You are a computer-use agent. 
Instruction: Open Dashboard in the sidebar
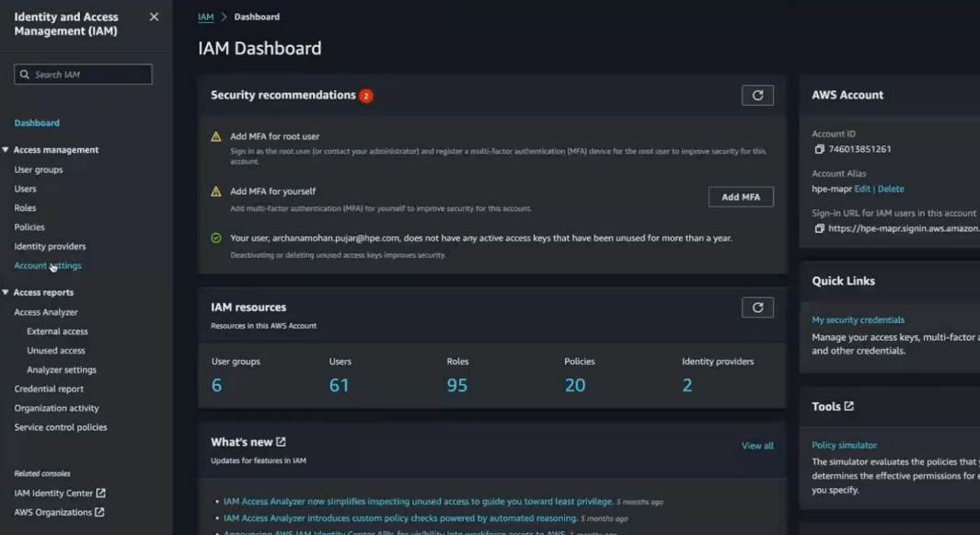tap(37, 122)
